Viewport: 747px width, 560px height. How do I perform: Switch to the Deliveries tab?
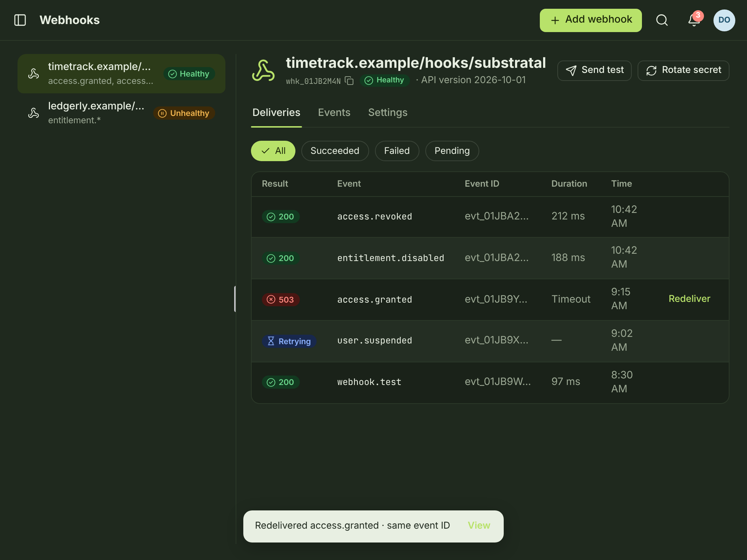point(276,113)
